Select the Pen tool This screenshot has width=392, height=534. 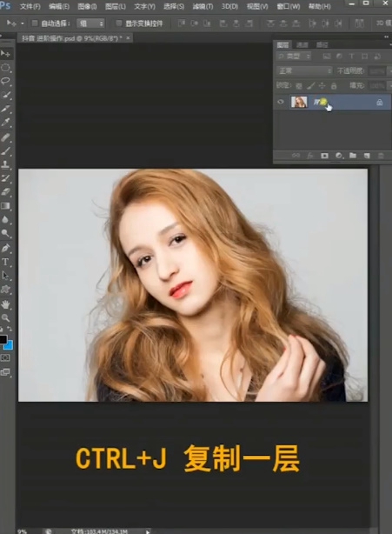tap(6, 248)
